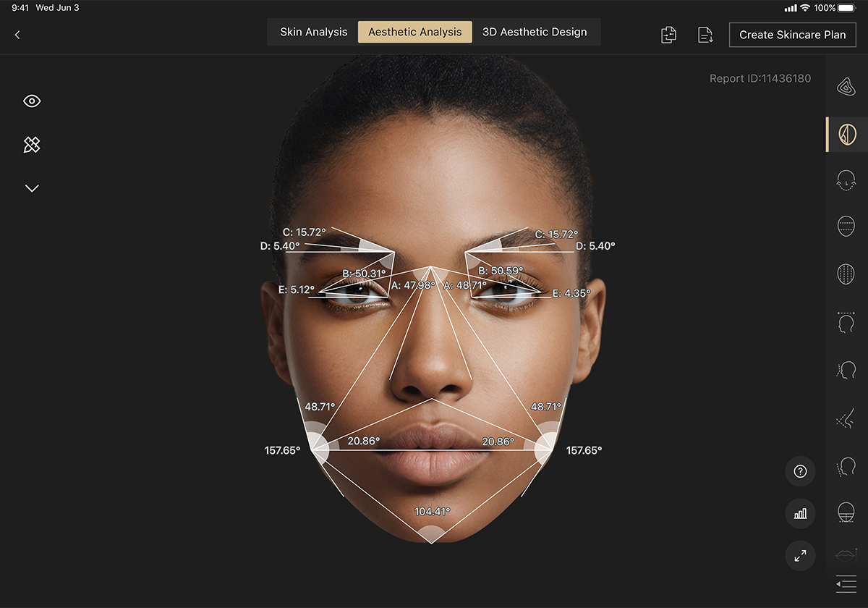Open the help question mark button
Image resolution: width=868 pixels, height=608 pixels.
[800, 471]
